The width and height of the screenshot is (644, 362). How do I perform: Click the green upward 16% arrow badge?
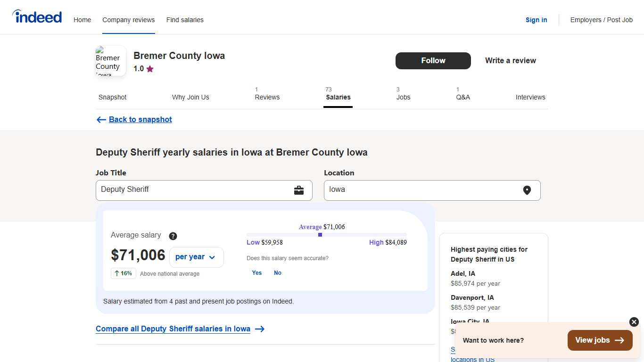123,273
